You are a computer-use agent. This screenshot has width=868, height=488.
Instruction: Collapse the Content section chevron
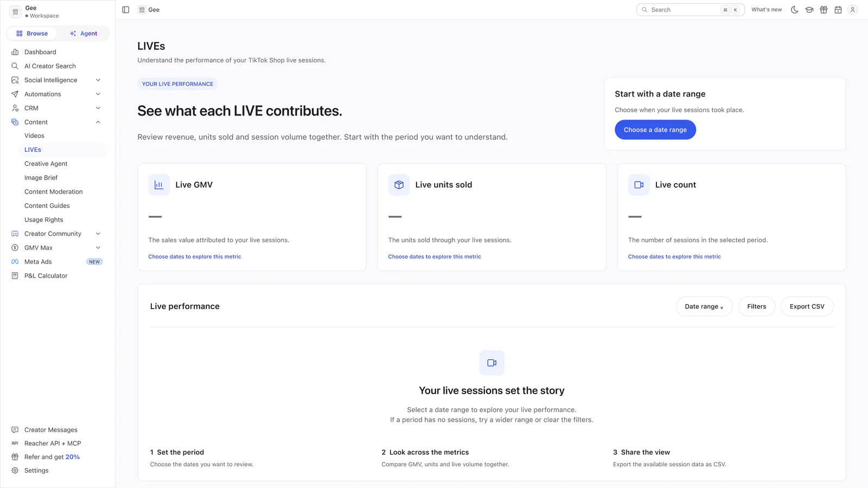click(98, 122)
